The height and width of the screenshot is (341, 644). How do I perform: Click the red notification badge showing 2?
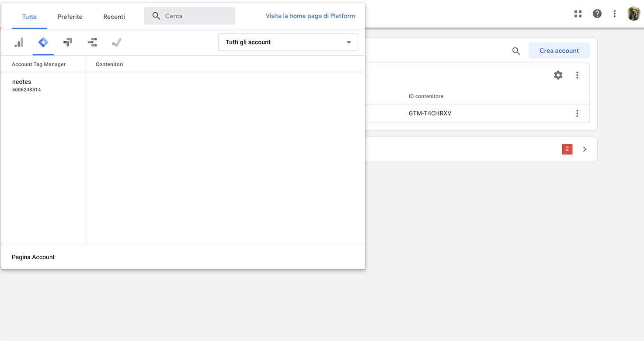click(567, 149)
